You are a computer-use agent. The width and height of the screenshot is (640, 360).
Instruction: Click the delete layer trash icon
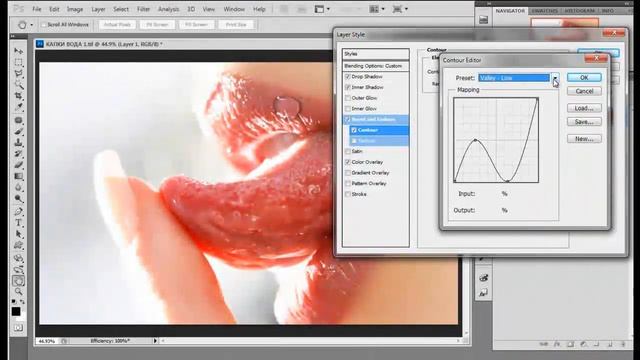(x=623, y=344)
